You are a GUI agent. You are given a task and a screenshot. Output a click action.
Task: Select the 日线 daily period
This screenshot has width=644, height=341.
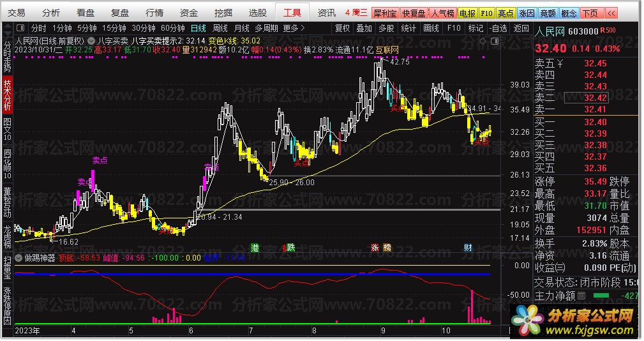click(x=198, y=28)
